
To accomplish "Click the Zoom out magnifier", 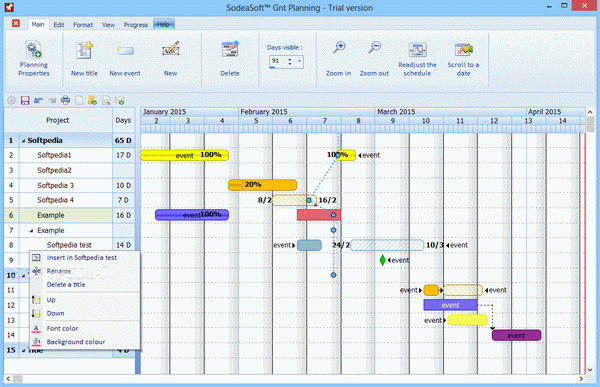I will point(374,47).
